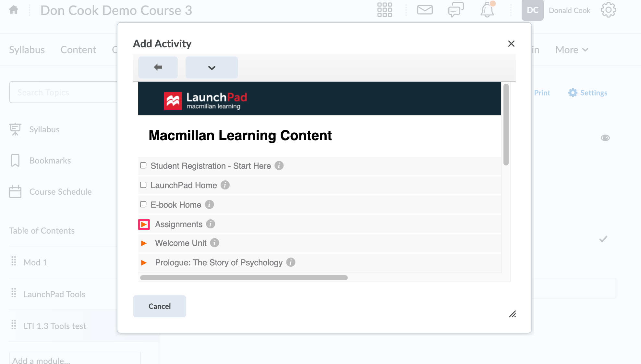Open Course Schedule calendar icon
Image resolution: width=641 pixels, height=364 pixels.
coord(15,191)
